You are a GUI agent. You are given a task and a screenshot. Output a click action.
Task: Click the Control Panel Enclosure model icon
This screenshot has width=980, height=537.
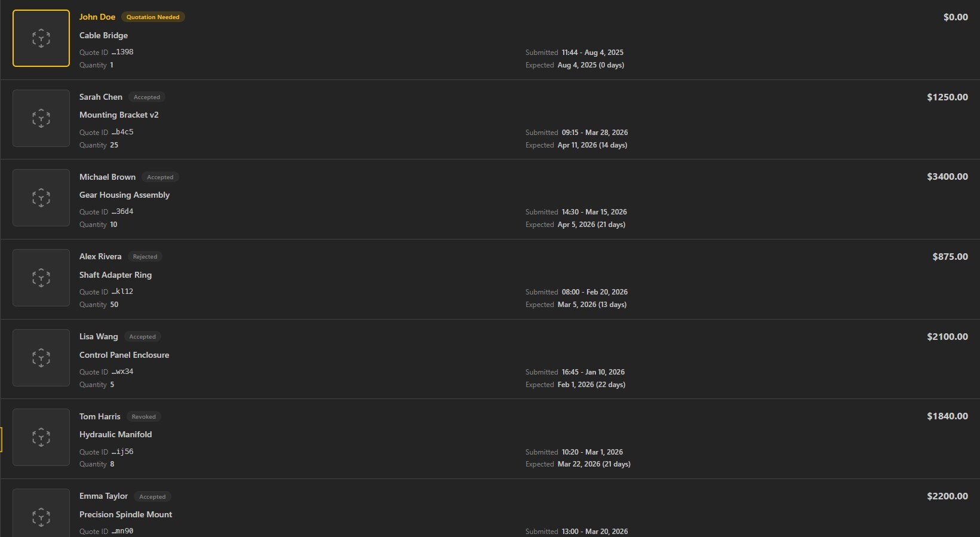(41, 358)
